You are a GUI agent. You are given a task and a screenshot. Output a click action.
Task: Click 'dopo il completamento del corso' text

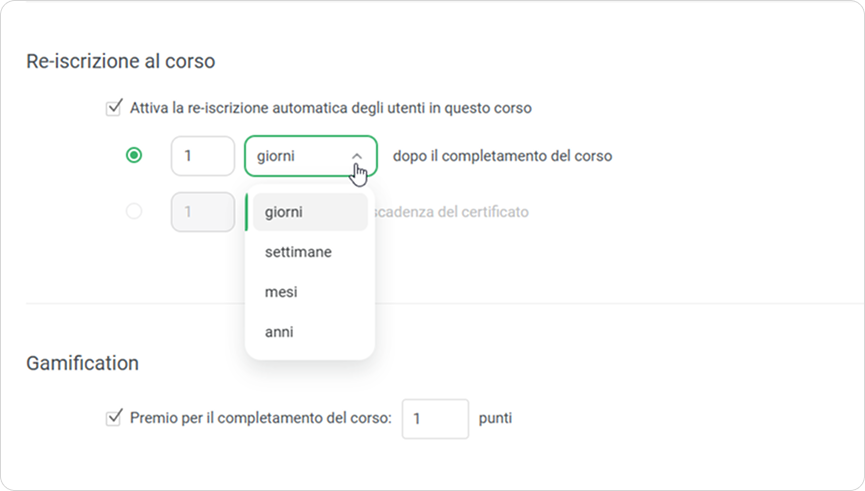[x=502, y=156]
